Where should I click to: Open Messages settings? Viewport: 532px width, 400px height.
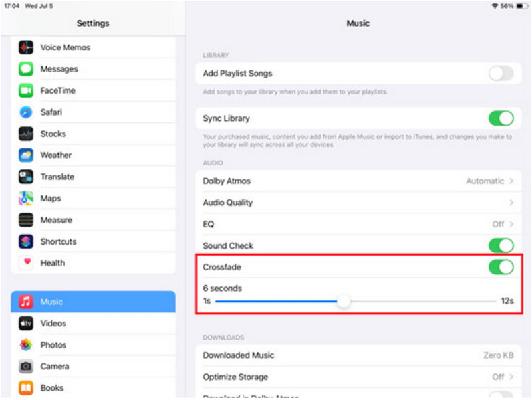tap(93, 69)
